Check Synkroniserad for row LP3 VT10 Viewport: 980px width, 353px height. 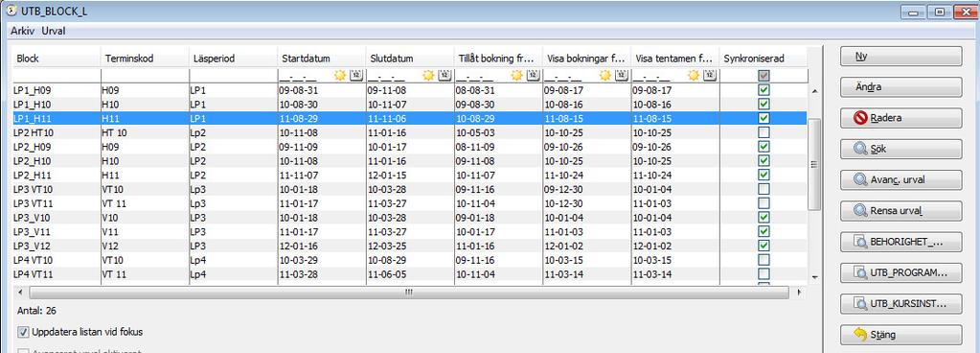coord(763,189)
